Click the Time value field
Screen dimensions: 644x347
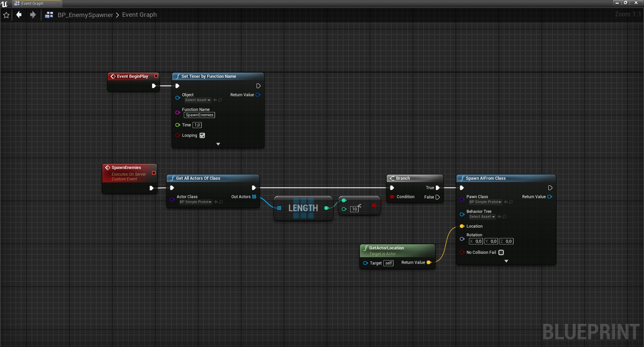coord(197,125)
